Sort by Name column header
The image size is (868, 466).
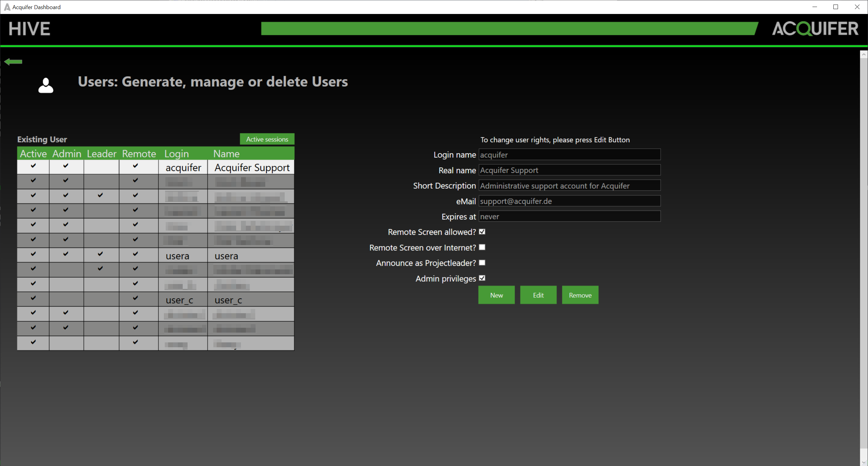click(x=226, y=154)
